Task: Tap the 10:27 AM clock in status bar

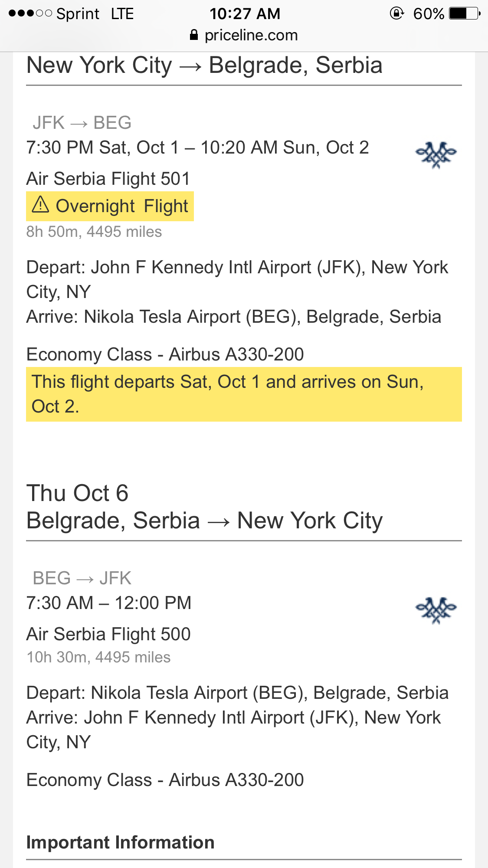Action: point(245,13)
